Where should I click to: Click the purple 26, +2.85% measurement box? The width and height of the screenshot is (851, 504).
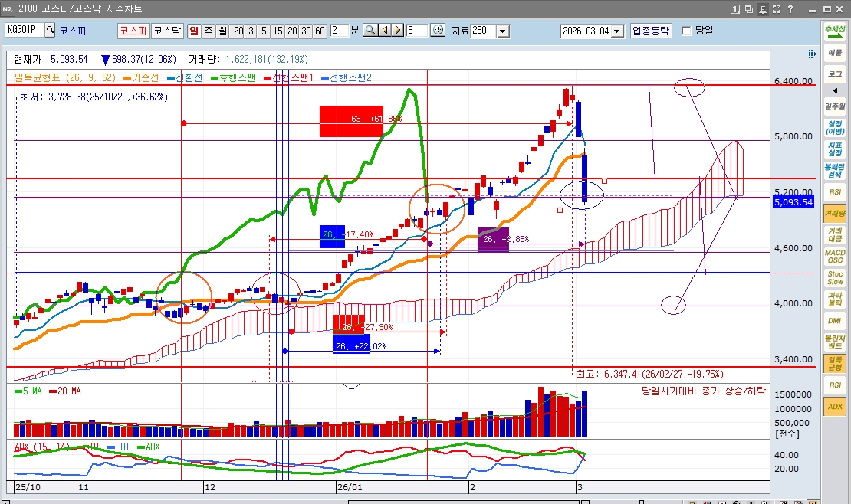pyautogui.click(x=493, y=239)
